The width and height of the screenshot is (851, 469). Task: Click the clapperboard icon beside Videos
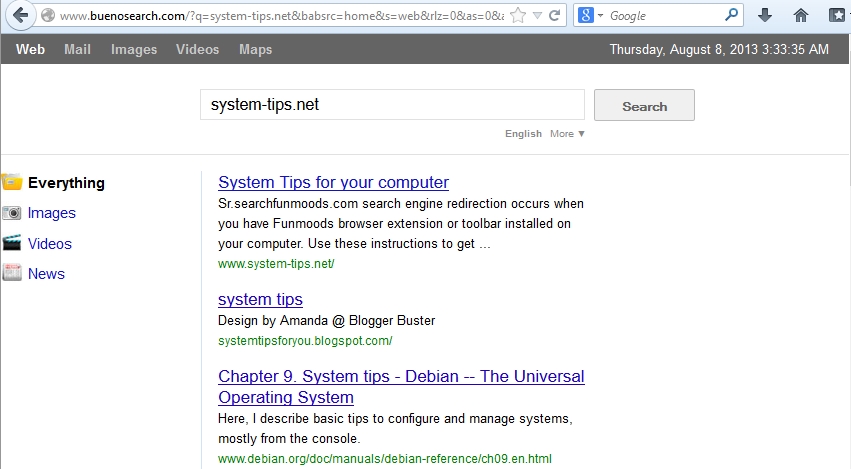pos(12,243)
